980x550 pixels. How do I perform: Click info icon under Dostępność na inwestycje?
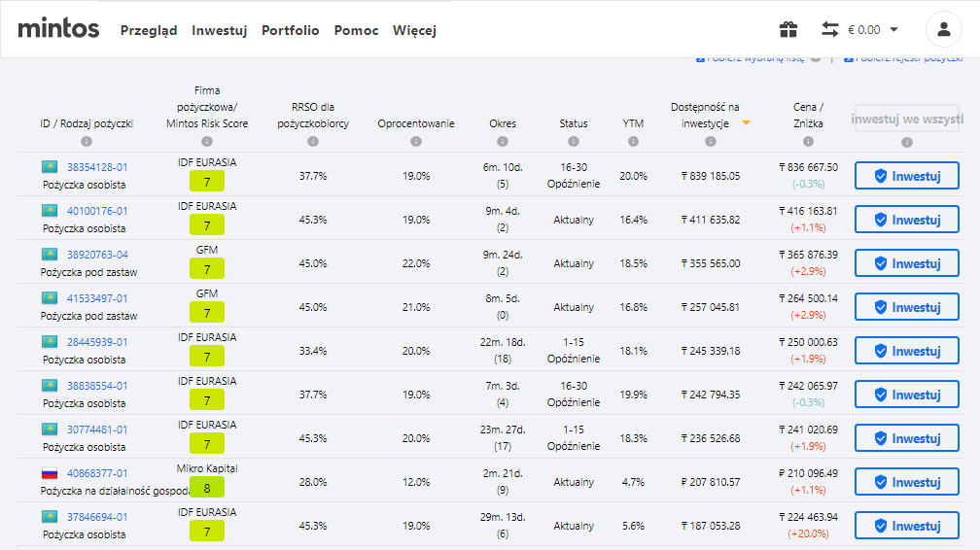point(710,141)
